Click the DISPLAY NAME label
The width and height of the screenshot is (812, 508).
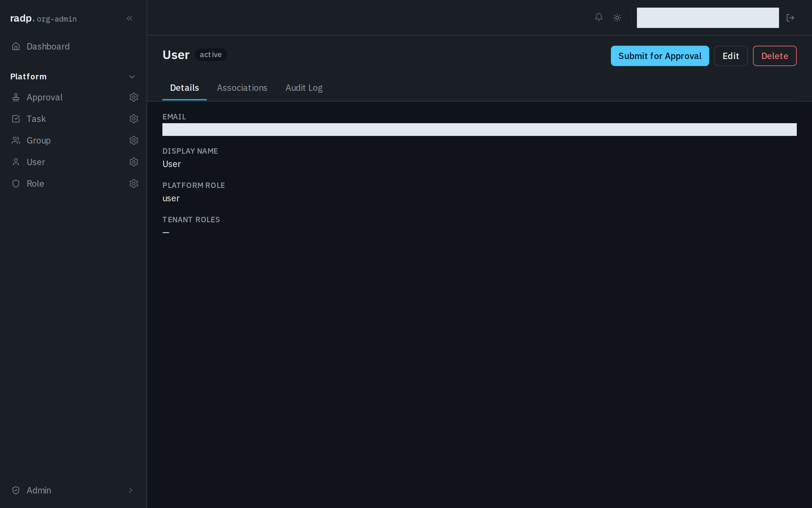click(x=190, y=151)
